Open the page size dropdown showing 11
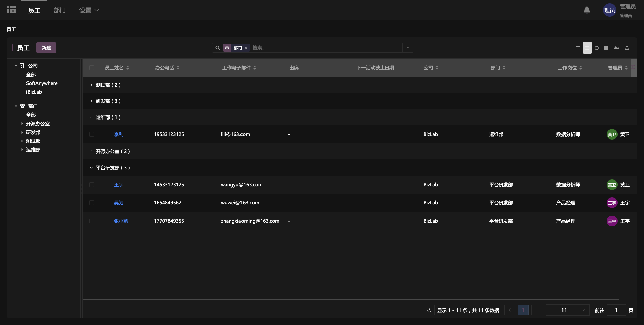Screen dimensions: 644x325 (568, 310)
